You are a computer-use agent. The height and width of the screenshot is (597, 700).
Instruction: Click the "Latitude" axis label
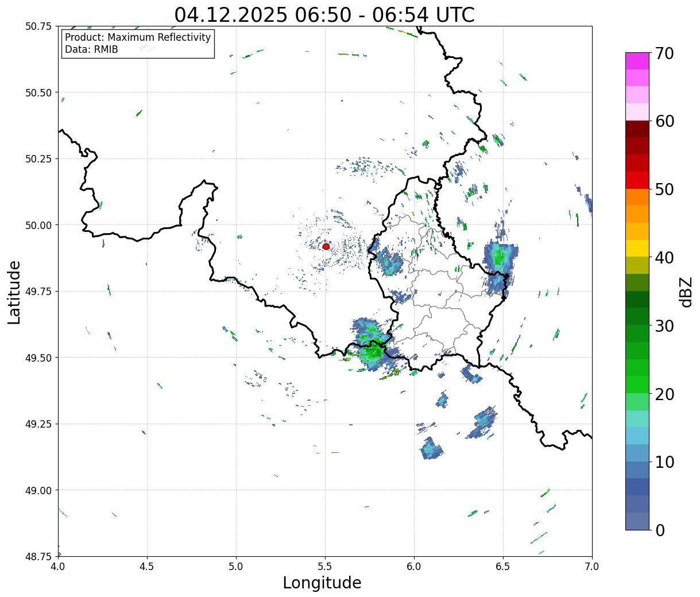tap(14, 292)
